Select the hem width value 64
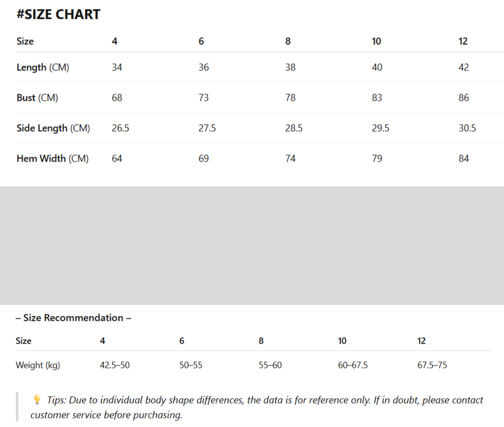Screen dimensions: 504x427 117,159
